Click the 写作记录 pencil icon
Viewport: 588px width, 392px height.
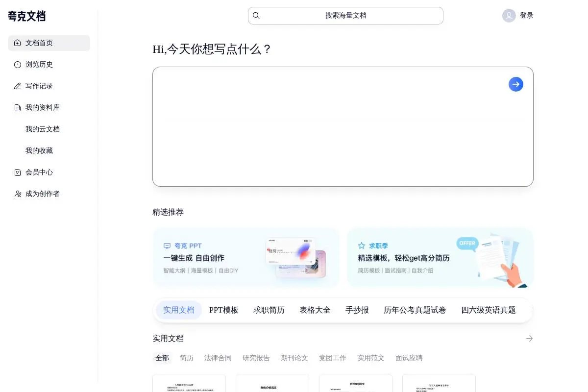18,86
